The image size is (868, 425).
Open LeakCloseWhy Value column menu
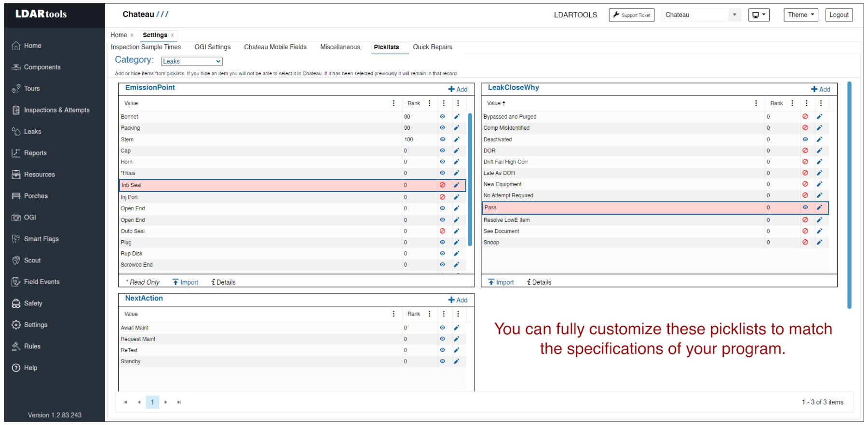point(756,103)
